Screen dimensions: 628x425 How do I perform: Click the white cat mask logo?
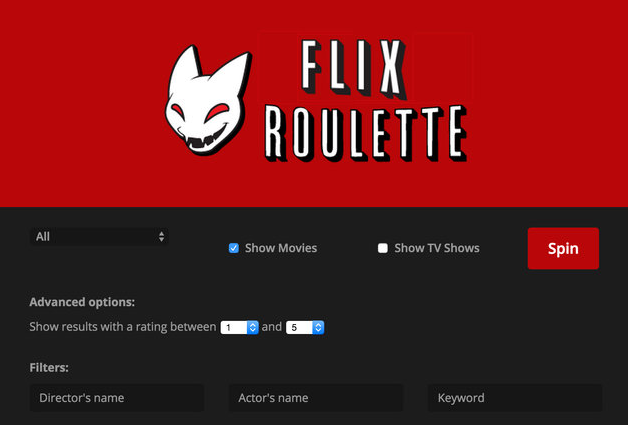pyautogui.click(x=208, y=100)
